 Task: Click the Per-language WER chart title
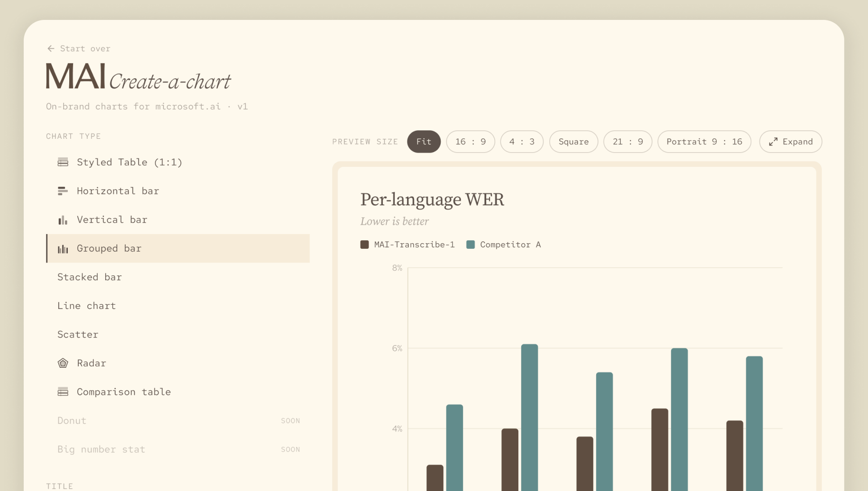pyautogui.click(x=432, y=200)
